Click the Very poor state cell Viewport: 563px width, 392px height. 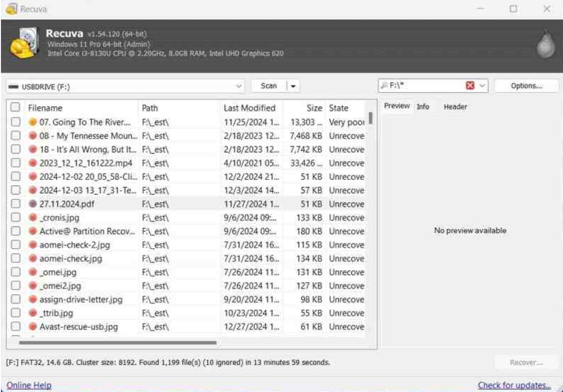(x=346, y=122)
